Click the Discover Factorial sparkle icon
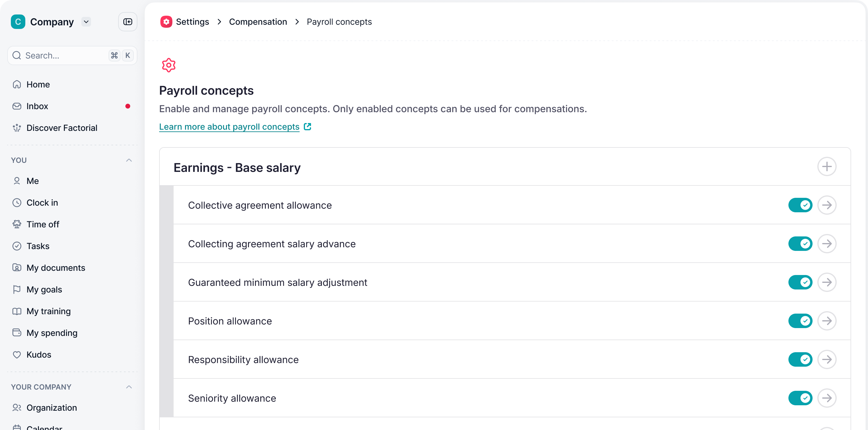Screen dimensions: 868x430 [x=17, y=128]
